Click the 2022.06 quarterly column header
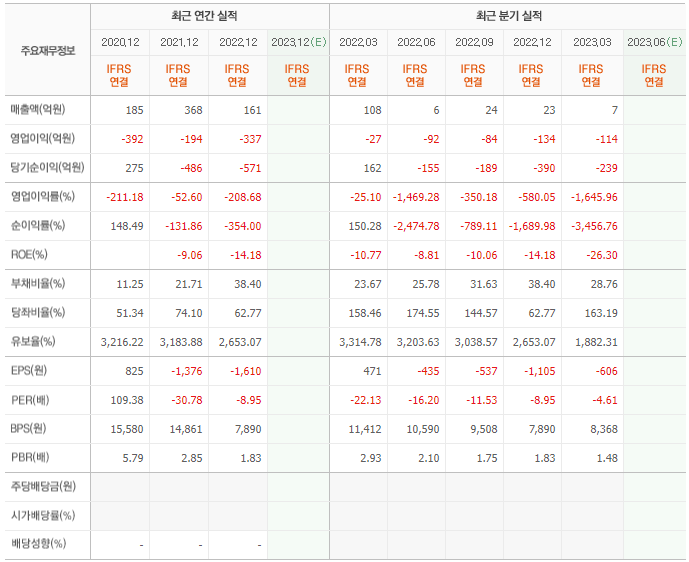 (416, 42)
